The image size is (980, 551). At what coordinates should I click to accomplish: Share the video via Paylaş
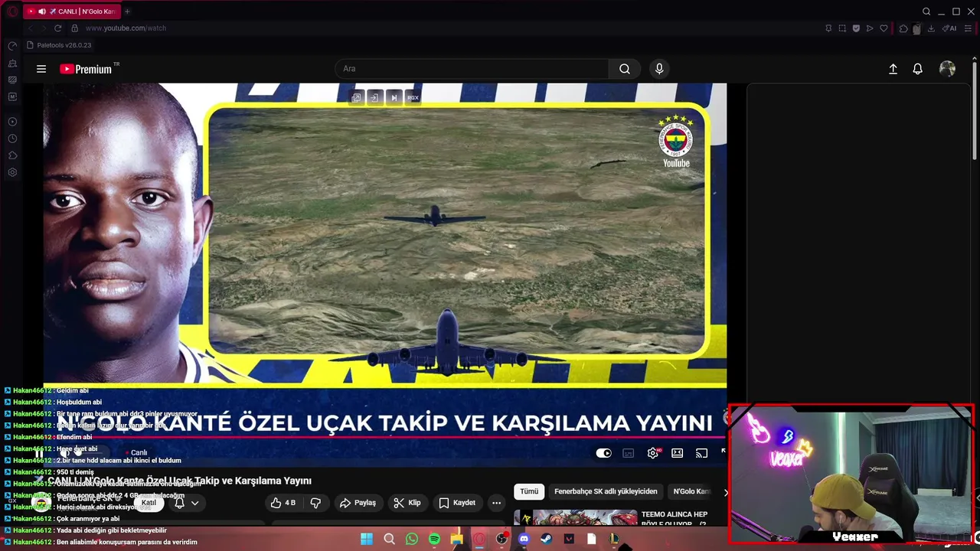click(x=358, y=503)
